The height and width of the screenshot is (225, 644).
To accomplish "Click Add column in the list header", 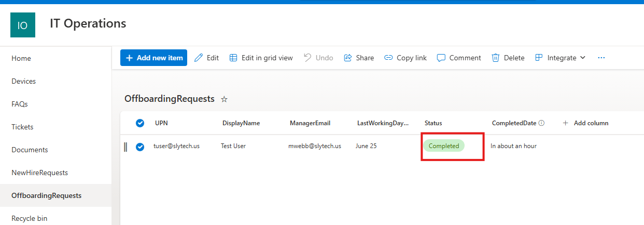I will [x=585, y=123].
